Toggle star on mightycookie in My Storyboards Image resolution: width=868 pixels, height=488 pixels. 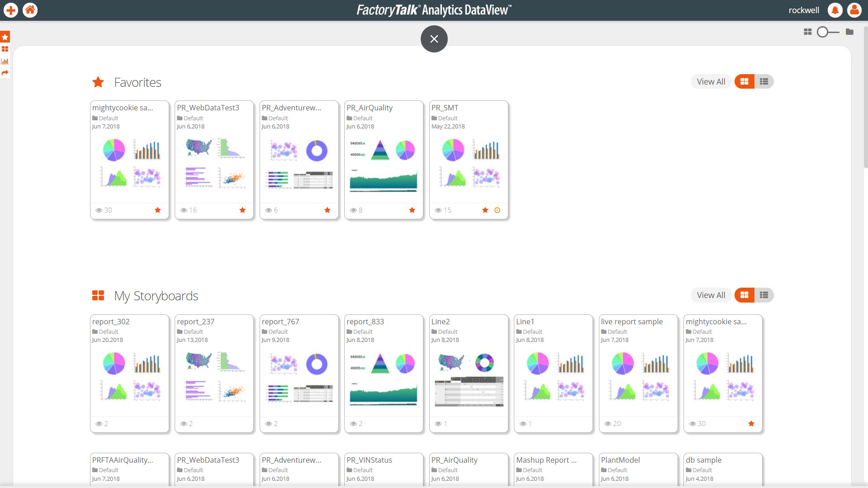tap(751, 423)
